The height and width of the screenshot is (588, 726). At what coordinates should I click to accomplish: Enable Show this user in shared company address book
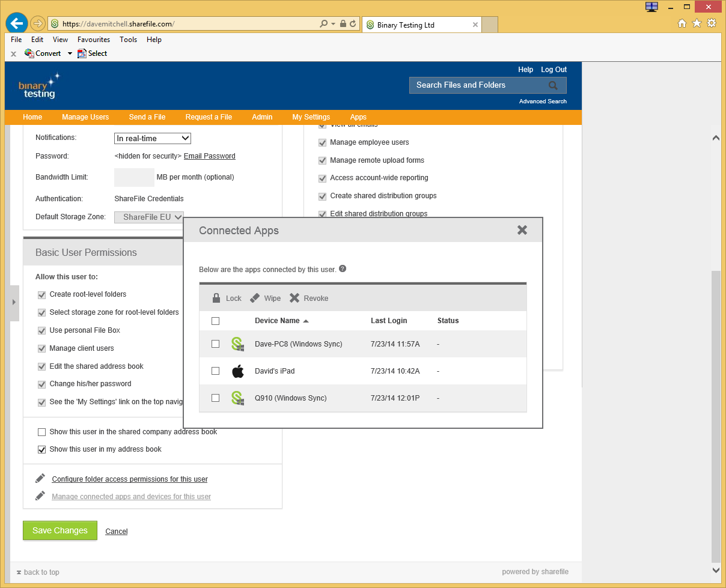coord(42,432)
